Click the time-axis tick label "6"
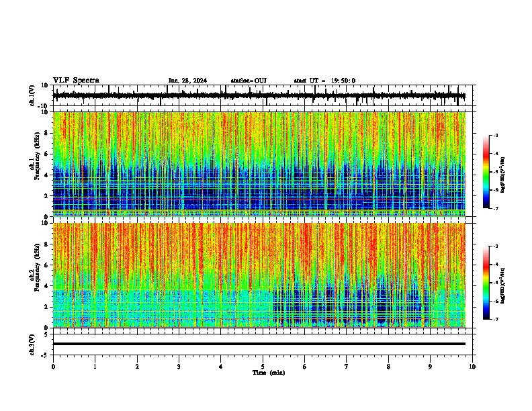The height and width of the screenshot is (411, 532). (x=305, y=367)
